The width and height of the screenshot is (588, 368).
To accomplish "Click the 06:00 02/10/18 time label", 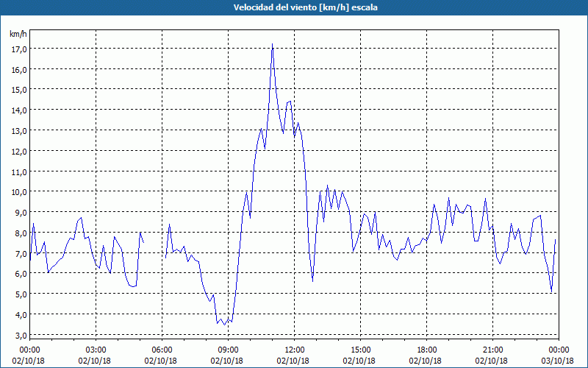I will pyautogui.click(x=161, y=355).
